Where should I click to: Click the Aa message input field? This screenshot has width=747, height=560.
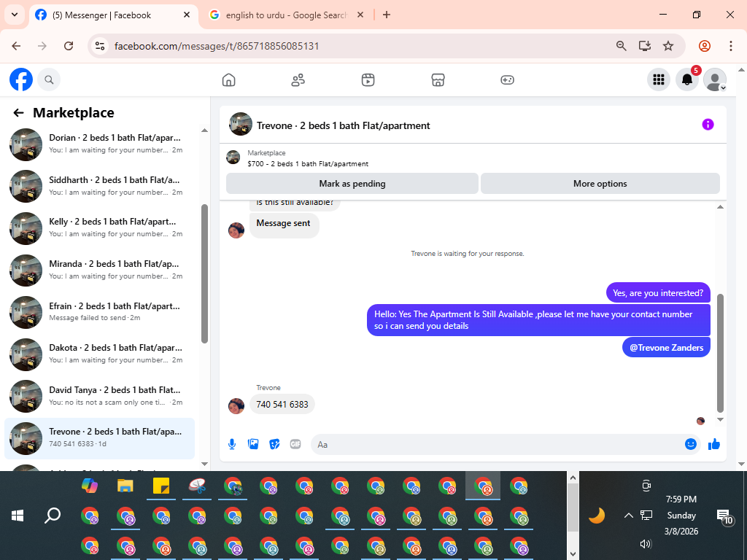[495, 444]
